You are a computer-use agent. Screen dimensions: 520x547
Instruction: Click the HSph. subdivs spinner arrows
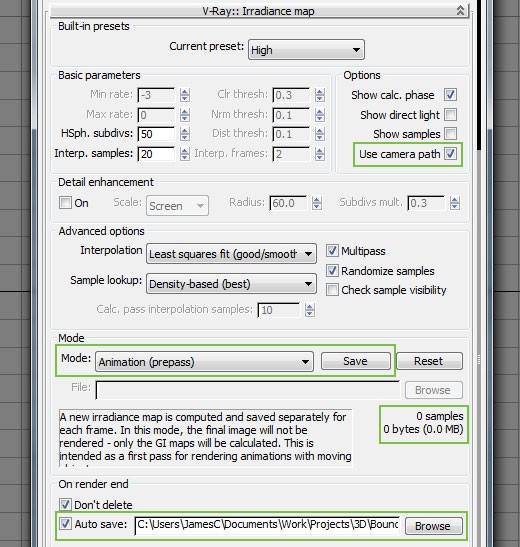click(185, 134)
